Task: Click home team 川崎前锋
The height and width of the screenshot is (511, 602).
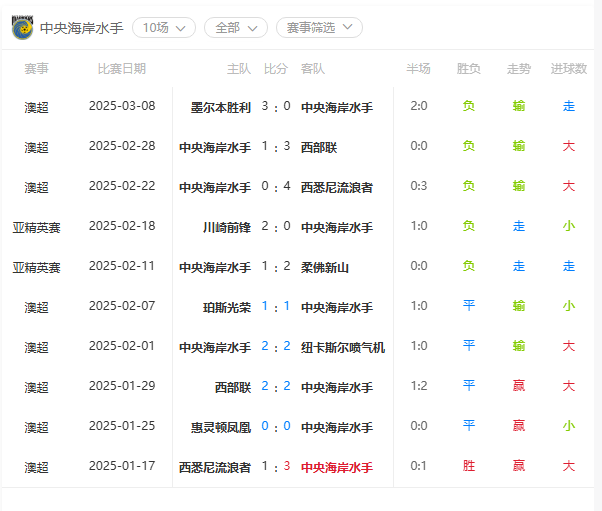Action: [227, 227]
